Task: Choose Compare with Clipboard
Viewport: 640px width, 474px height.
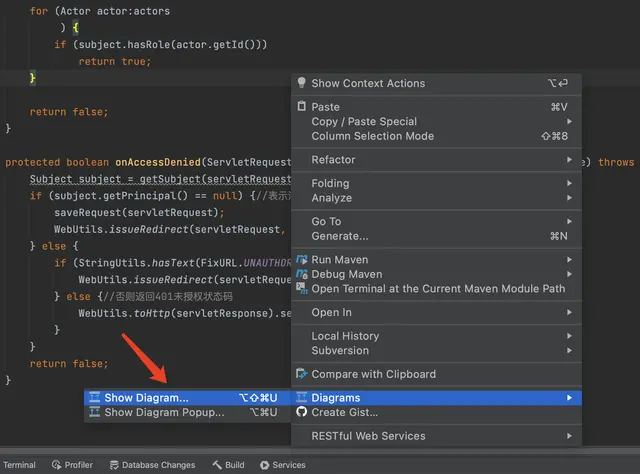Action: [x=436, y=374]
